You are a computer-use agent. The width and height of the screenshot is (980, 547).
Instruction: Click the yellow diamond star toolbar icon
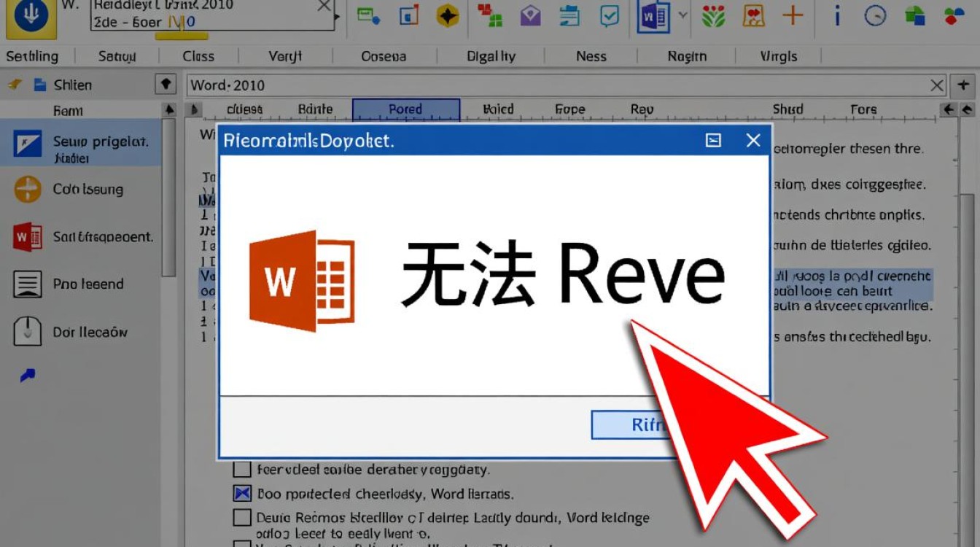coord(447,15)
